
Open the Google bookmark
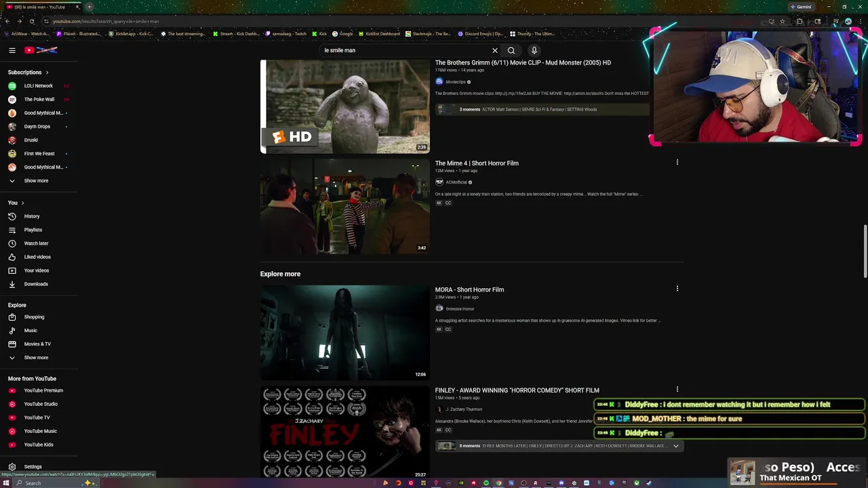(x=342, y=33)
